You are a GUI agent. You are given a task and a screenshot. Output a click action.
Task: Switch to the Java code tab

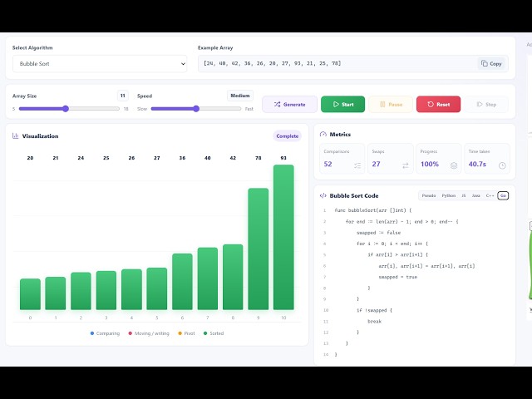click(476, 196)
